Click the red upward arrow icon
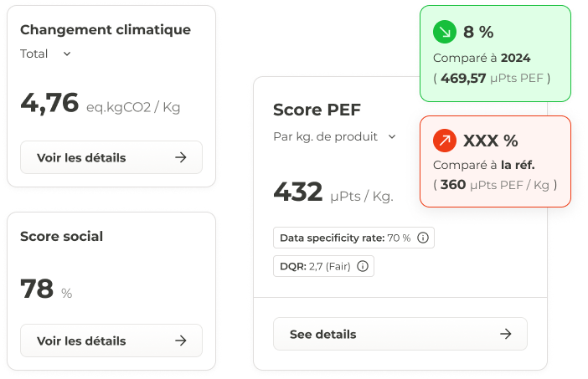 444,141
